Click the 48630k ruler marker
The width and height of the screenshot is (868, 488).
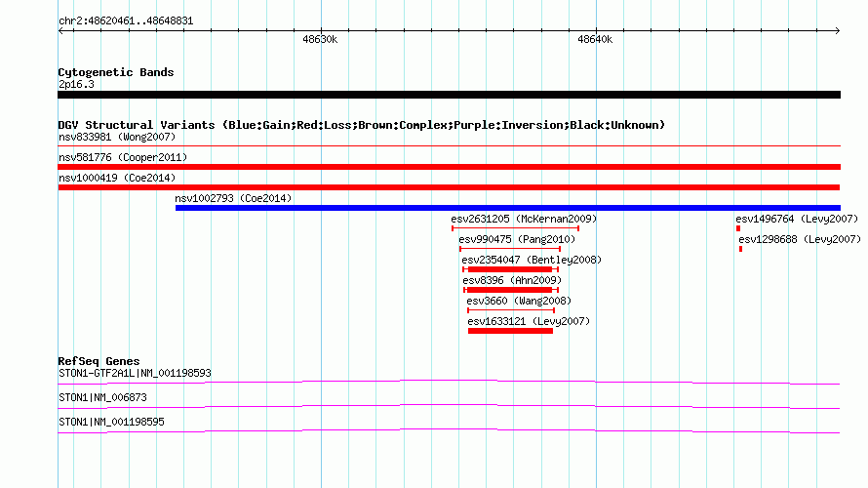320,39
